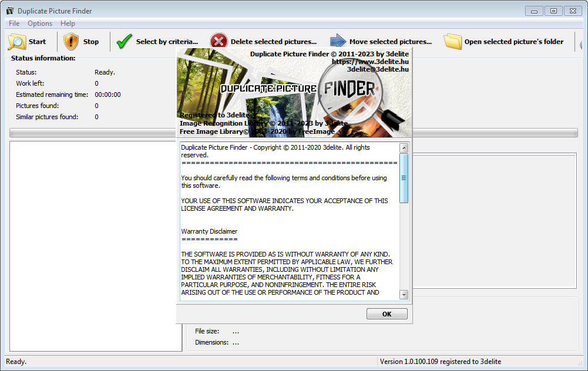Click the red X Delete selected pictures icon
Viewport: 588px width, 371px height.
click(x=219, y=41)
